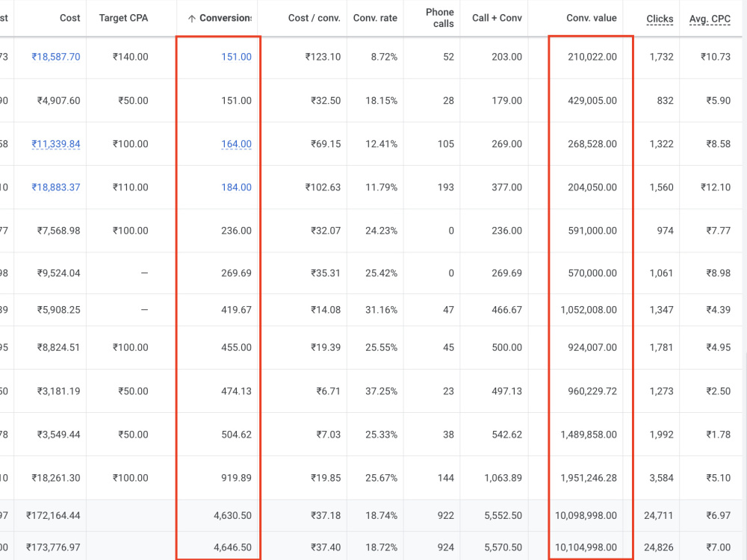Screen dimensions: 747x560
Task: Sort by Cost column header
Action: tap(69, 18)
